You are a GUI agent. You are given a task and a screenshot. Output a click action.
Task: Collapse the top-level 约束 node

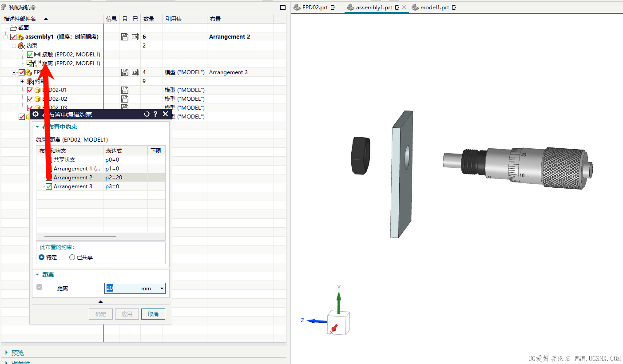[14, 46]
